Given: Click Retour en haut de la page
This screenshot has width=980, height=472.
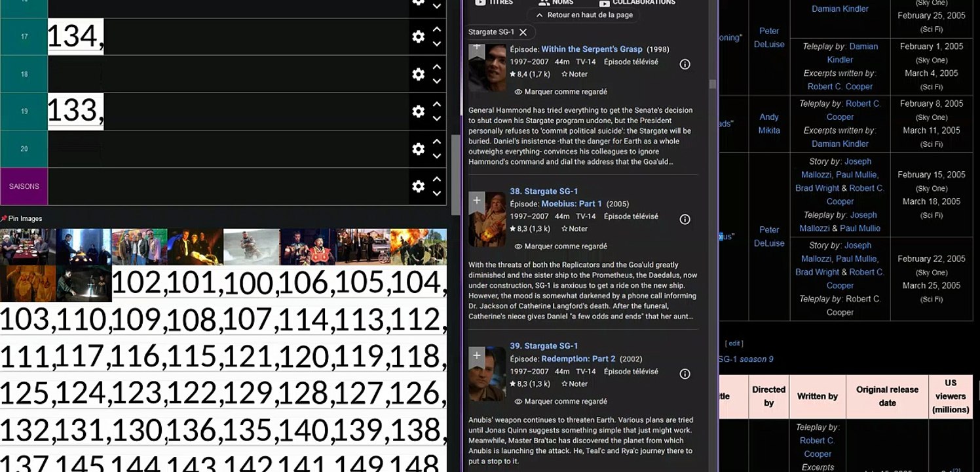Looking at the screenshot, I should (x=584, y=15).
